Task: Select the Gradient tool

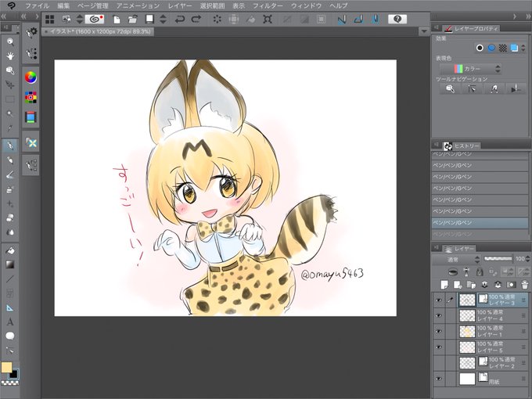Action: [x=10, y=264]
